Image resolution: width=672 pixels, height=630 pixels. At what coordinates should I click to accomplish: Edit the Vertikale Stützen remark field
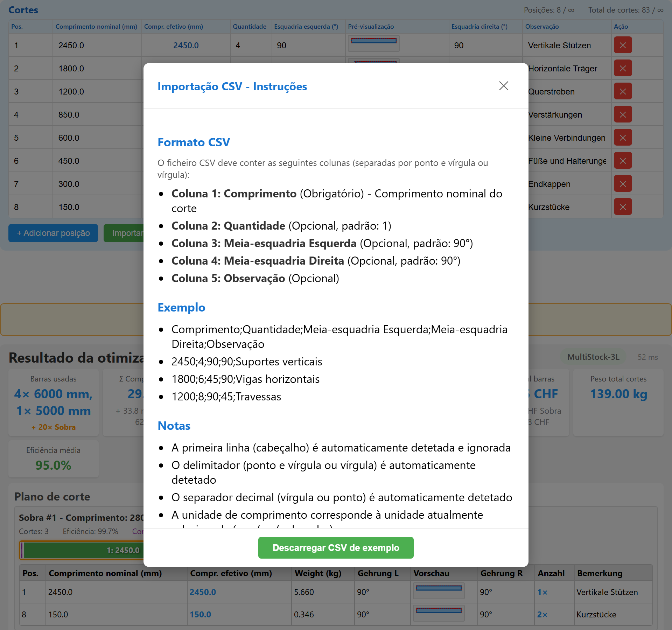coord(567,45)
